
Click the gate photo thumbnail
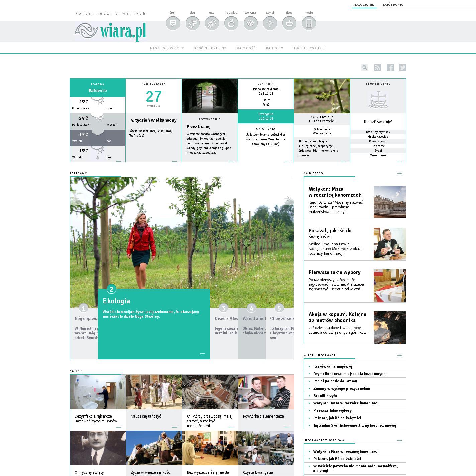[x=210, y=96]
